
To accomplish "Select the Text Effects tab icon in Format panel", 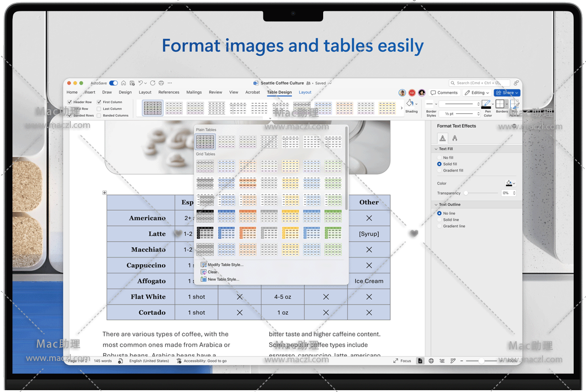I will coord(456,138).
